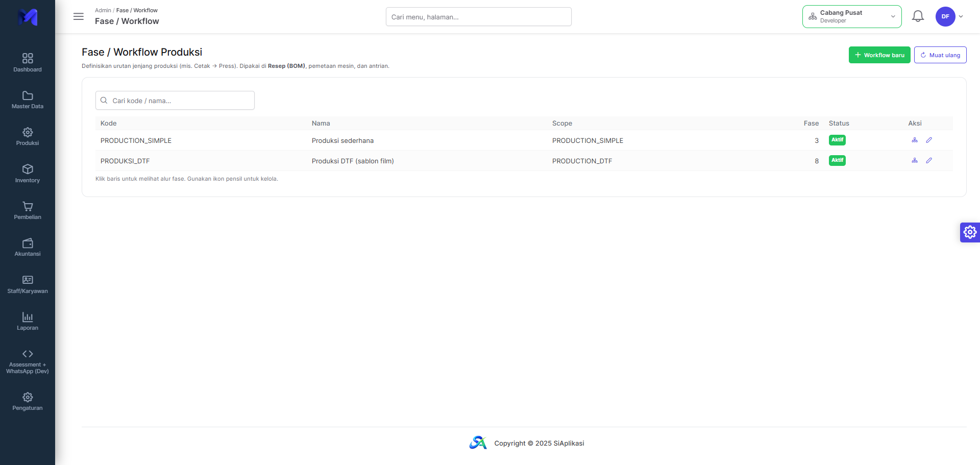Open the Pengaturan settings icon
This screenshot has width=980, height=465.
tap(28, 397)
